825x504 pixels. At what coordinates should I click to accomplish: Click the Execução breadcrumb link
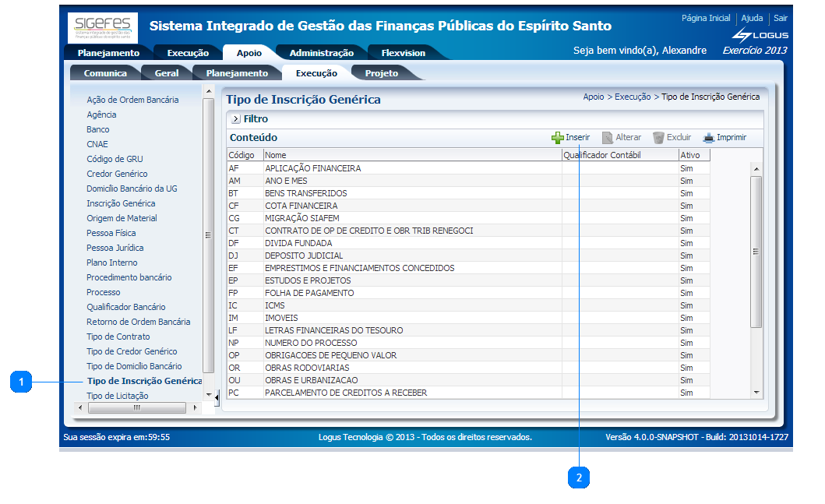[632, 97]
